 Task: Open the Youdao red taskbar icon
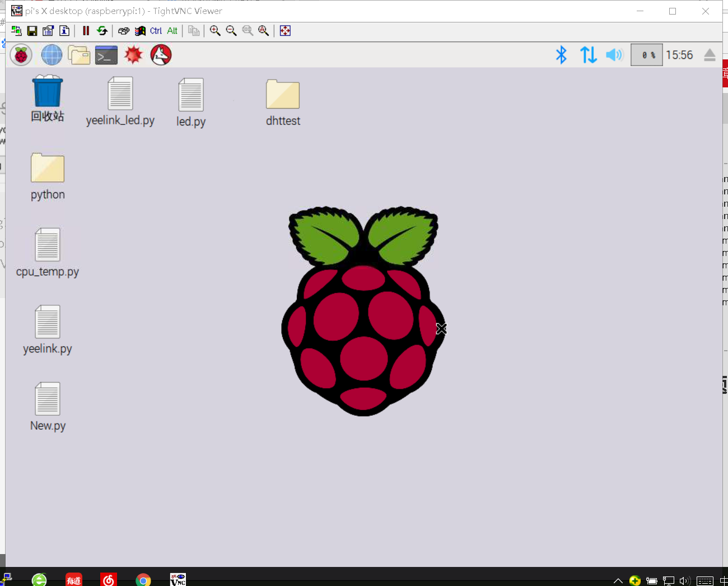click(74, 579)
